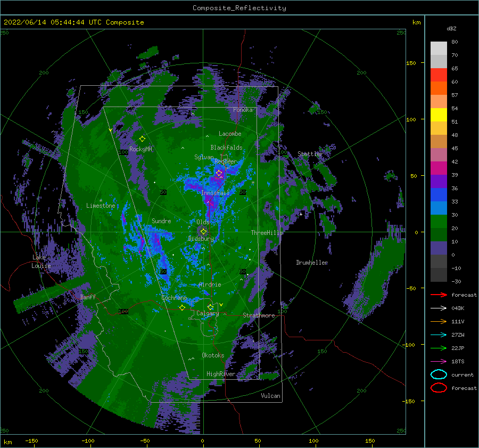
Task: Click the Strathmore city label
Action: coord(259,315)
